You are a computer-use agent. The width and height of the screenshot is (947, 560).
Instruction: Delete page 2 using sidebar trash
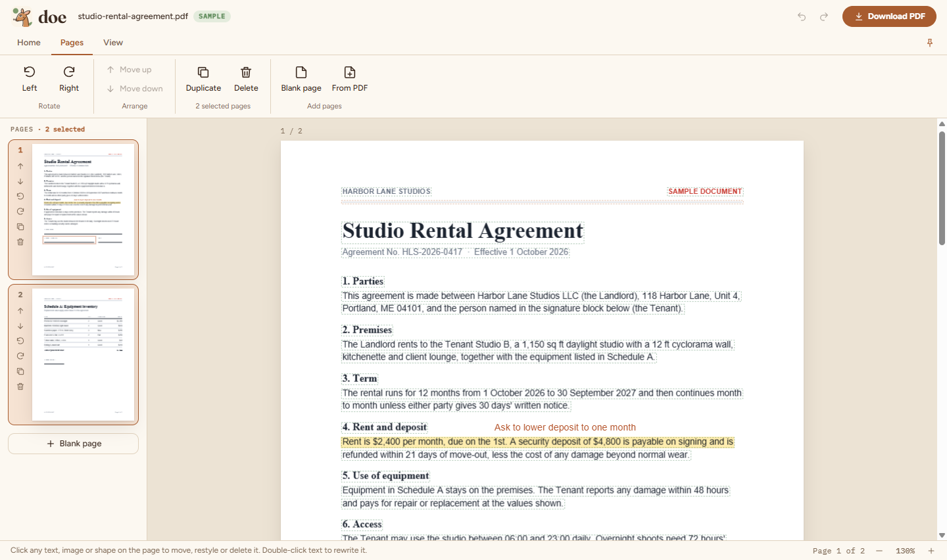coord(20,386)
